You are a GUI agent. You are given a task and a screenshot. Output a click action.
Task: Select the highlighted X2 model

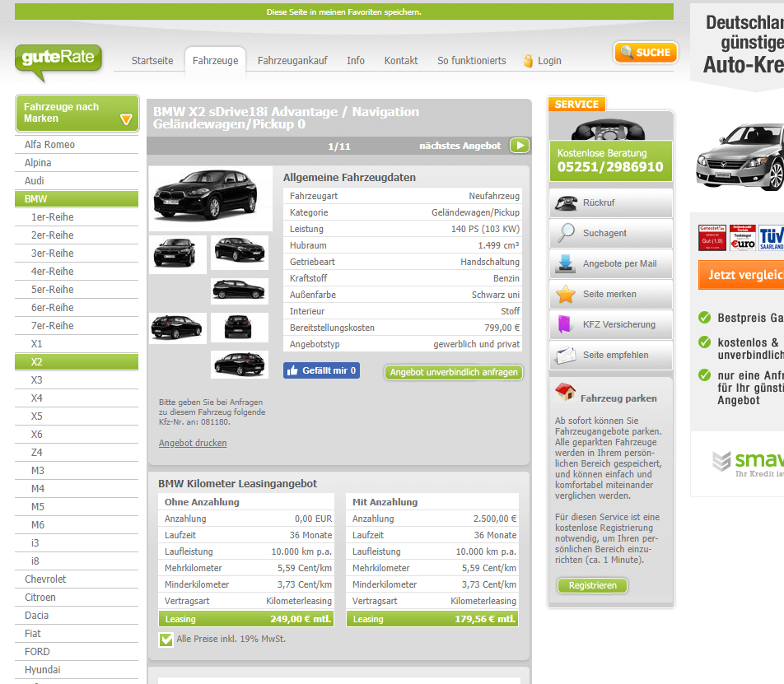pyautogui.click(x=77, y=361)
